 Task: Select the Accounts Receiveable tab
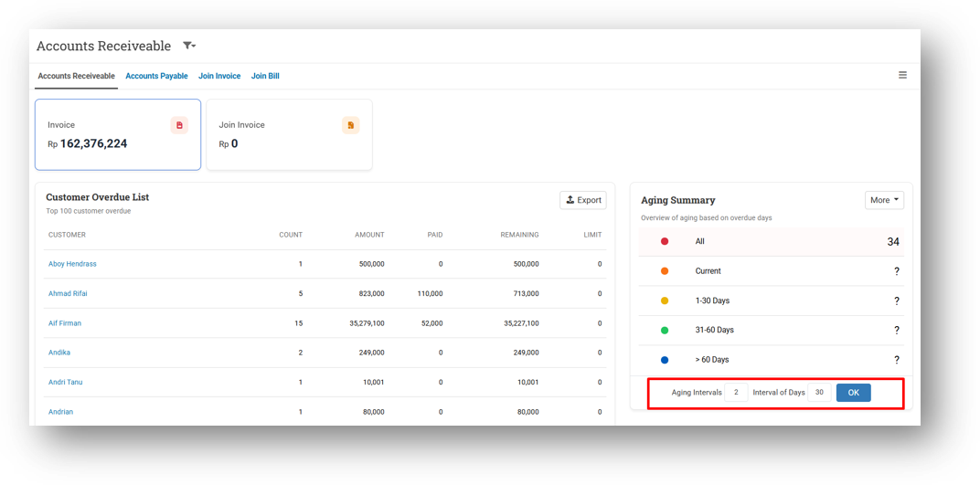(x=76, y=76)
